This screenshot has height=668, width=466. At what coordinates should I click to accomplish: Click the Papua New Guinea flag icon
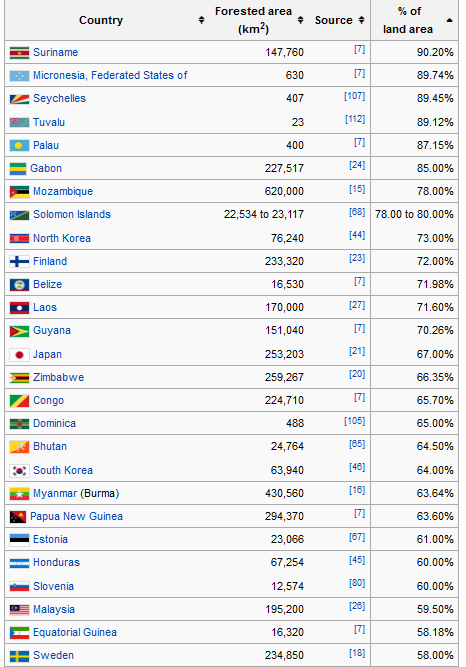pyautogui.click(x=18, y=517)
